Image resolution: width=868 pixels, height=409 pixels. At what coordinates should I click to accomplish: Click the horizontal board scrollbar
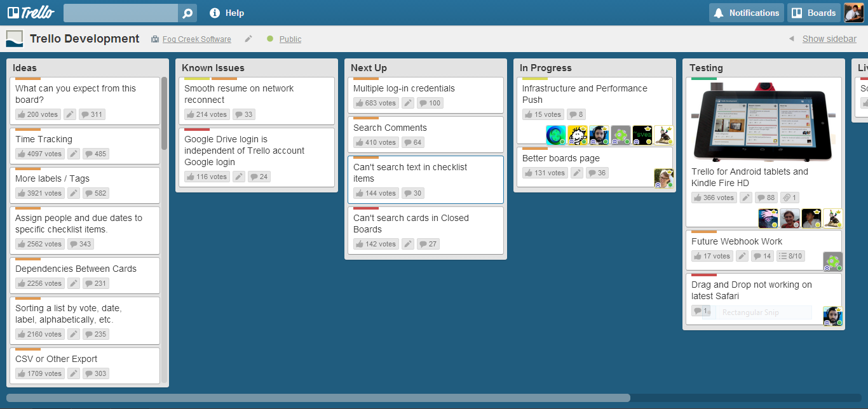[x=318, y=398]
